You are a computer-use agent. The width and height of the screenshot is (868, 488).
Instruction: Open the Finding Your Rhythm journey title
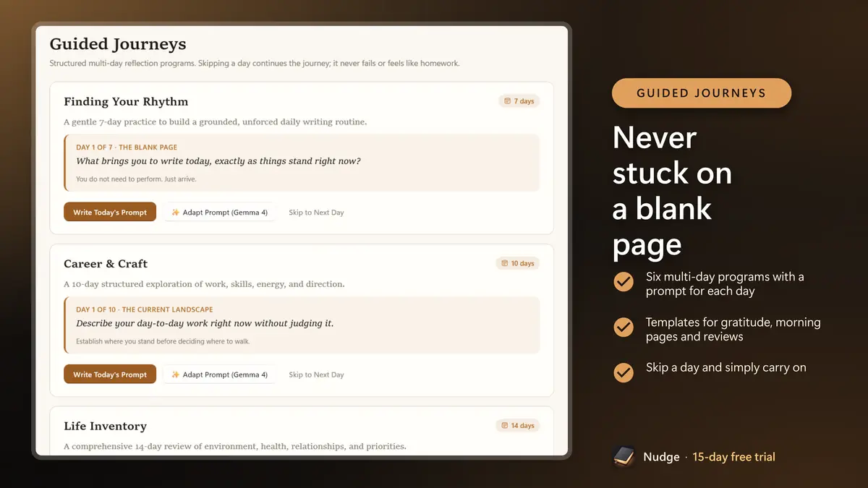(x=126, y=102)
